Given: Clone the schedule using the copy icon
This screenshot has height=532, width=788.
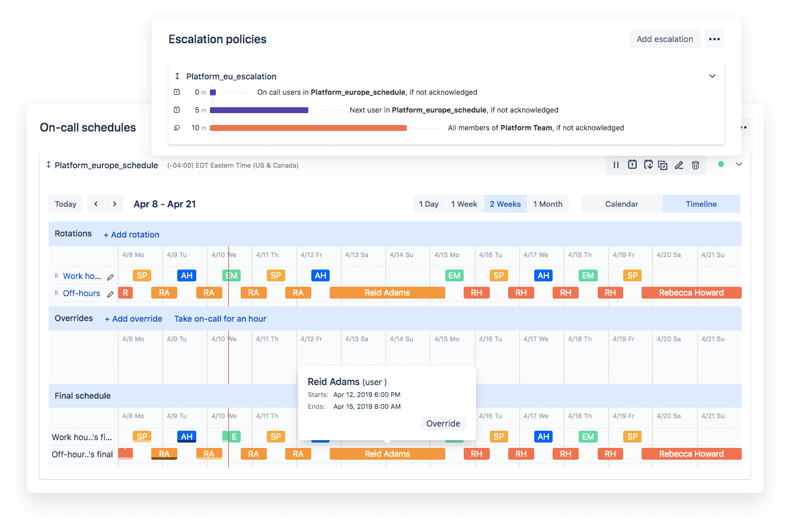Looking at the screenshot, I should [x=663, y=165].
